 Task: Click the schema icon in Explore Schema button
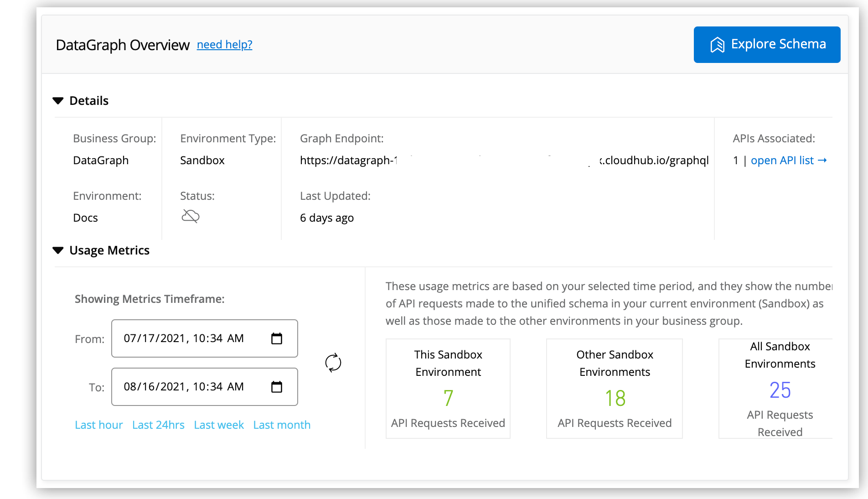tap(718, 44)
